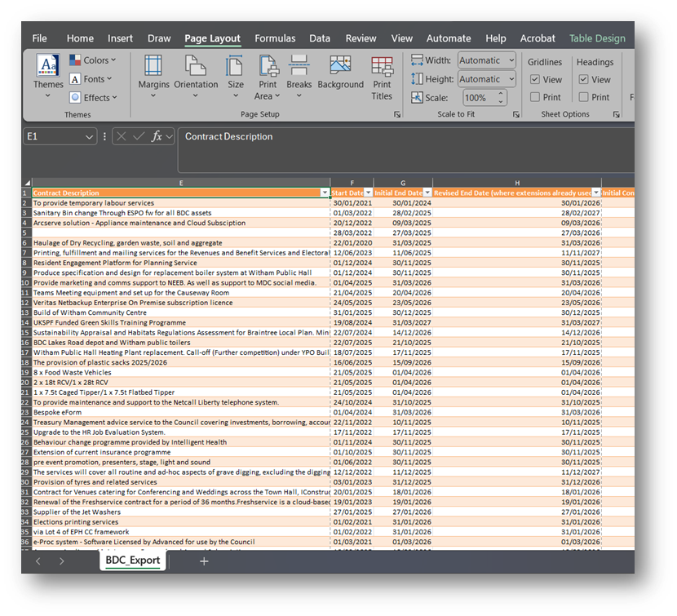Enable Gridlines Print checkbox
Screen dimensions: 677x616
click(x=535, y=97)
